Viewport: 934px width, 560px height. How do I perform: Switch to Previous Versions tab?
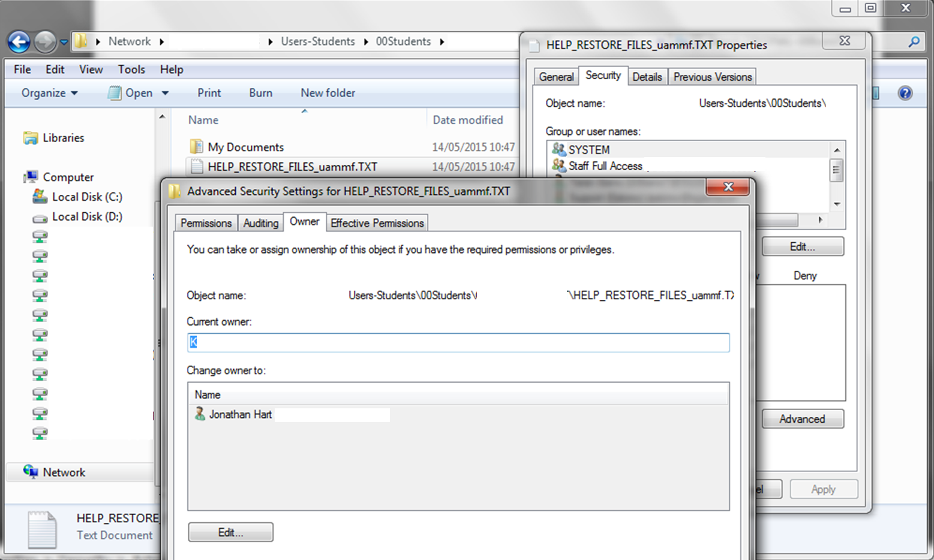[x=713, y=77]
